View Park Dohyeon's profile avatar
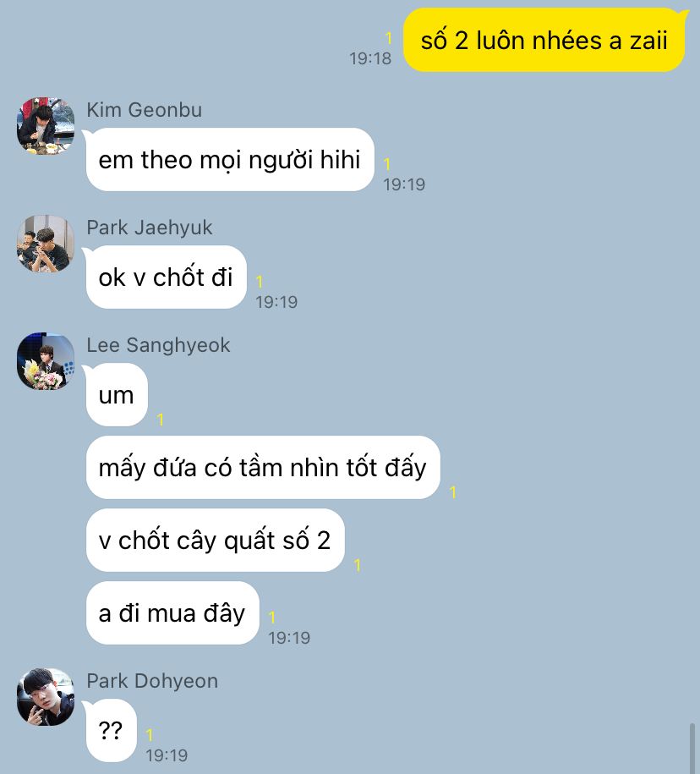The image size is (700, 774). [46, 696]
